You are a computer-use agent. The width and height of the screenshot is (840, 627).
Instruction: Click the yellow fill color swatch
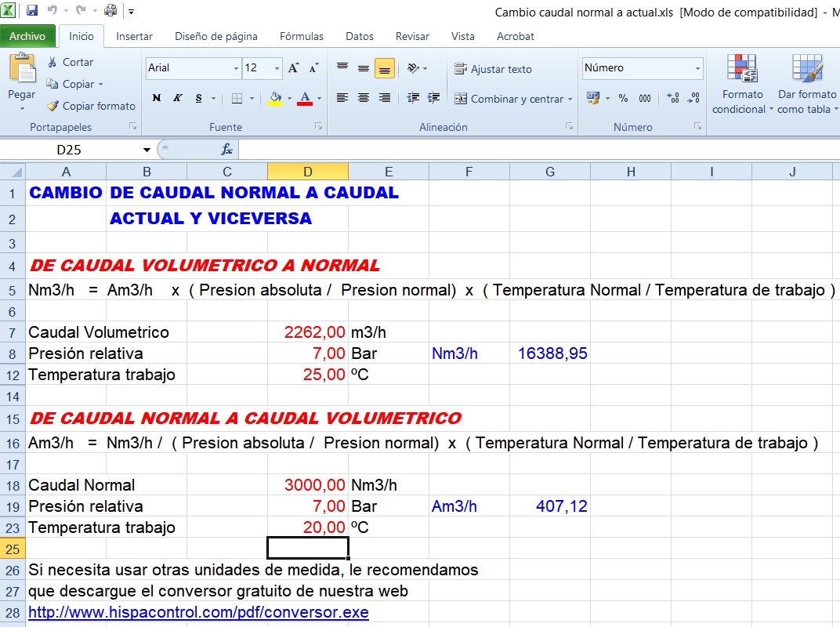coord(274,99)
